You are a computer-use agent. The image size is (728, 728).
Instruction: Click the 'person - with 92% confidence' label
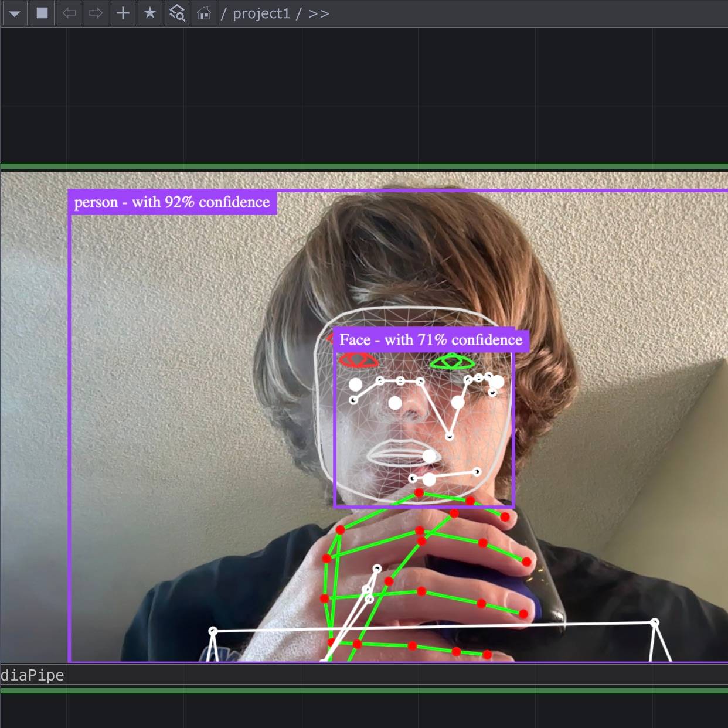click(x=172, y=202)
